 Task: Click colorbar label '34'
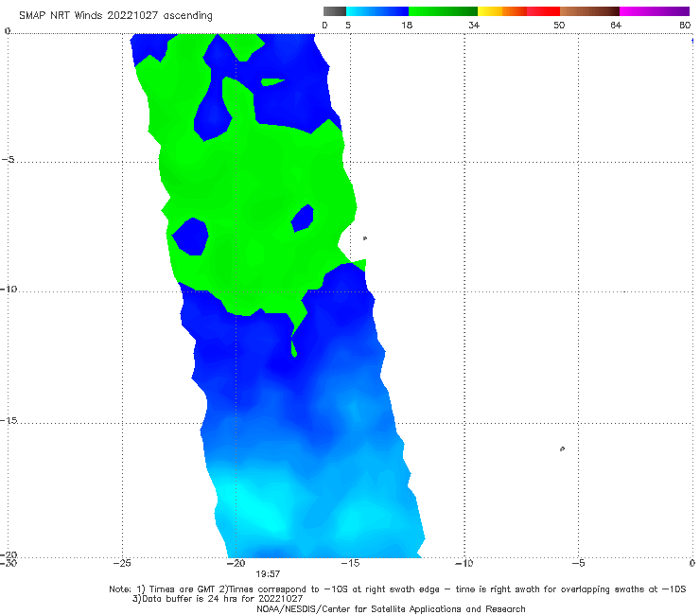[x=474, y=25]
